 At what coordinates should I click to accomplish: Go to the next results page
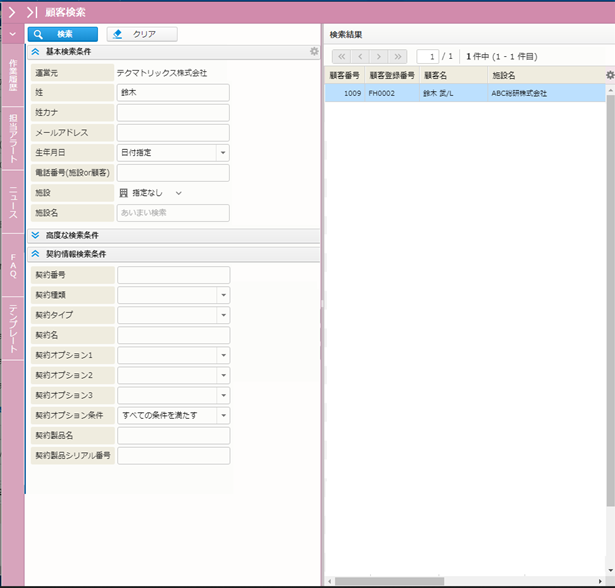click(380, 57)
